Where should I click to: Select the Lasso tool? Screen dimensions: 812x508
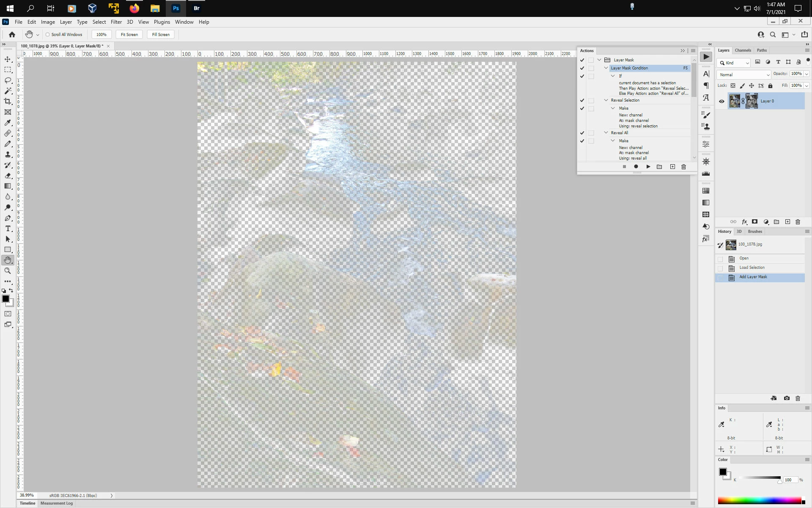[8, 80]
